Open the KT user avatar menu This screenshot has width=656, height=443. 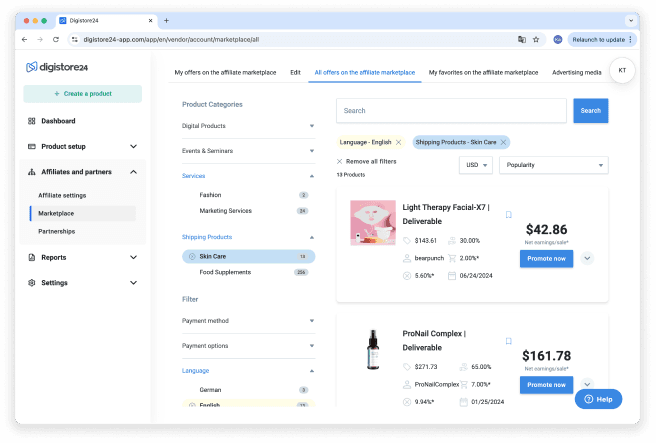(x=622, y=70)
